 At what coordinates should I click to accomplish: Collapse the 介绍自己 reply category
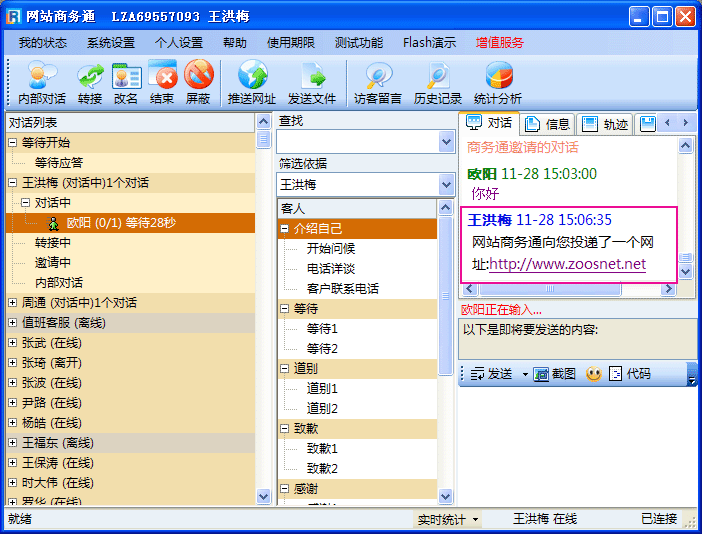point(285,229)
